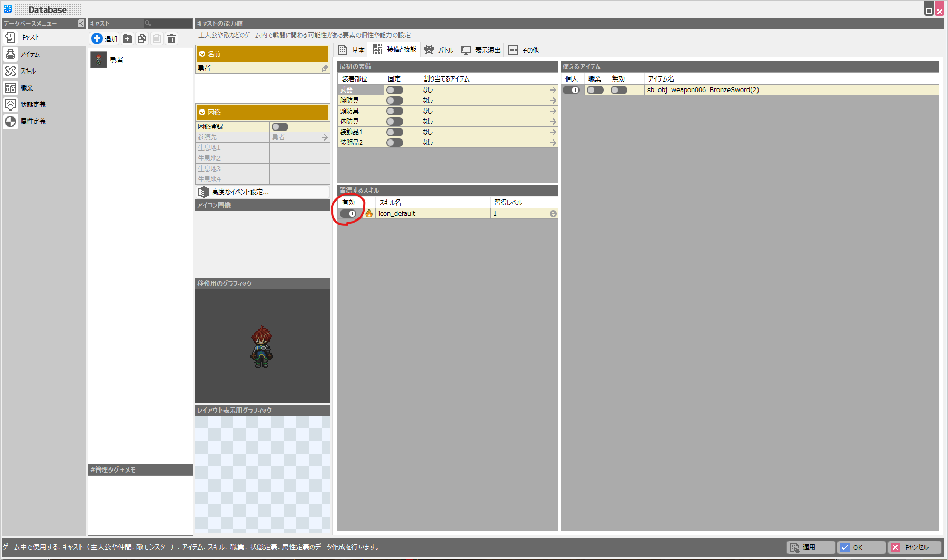
Task: Collapse the 図鑑 section header
Action: [202, 113]
